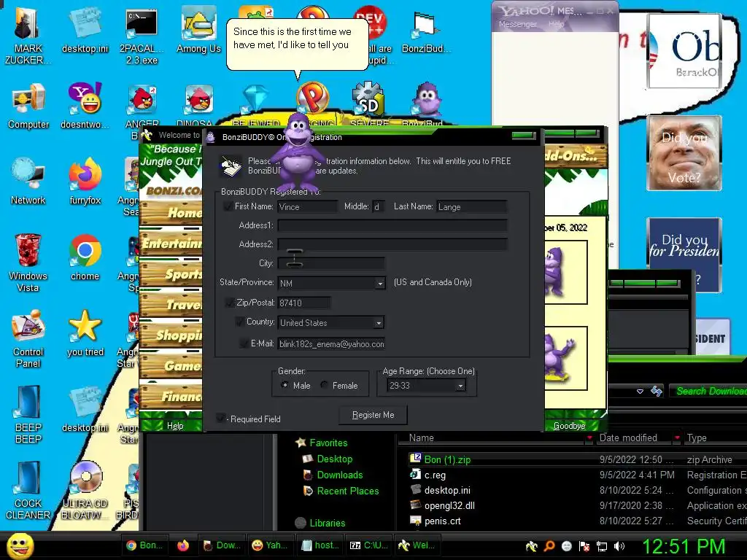
Task: Select the Female gender radio button
Action: pos(324,385)
